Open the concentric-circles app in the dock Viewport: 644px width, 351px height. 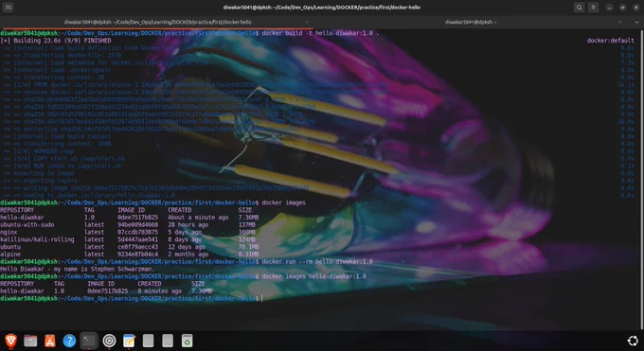pyautogui.click(x=109, y=341)
